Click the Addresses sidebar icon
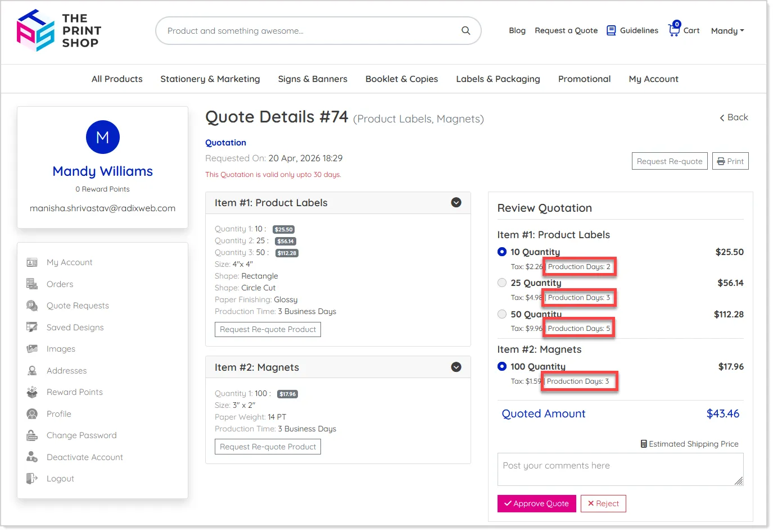The image size is (773, 532). click(32, 371)
